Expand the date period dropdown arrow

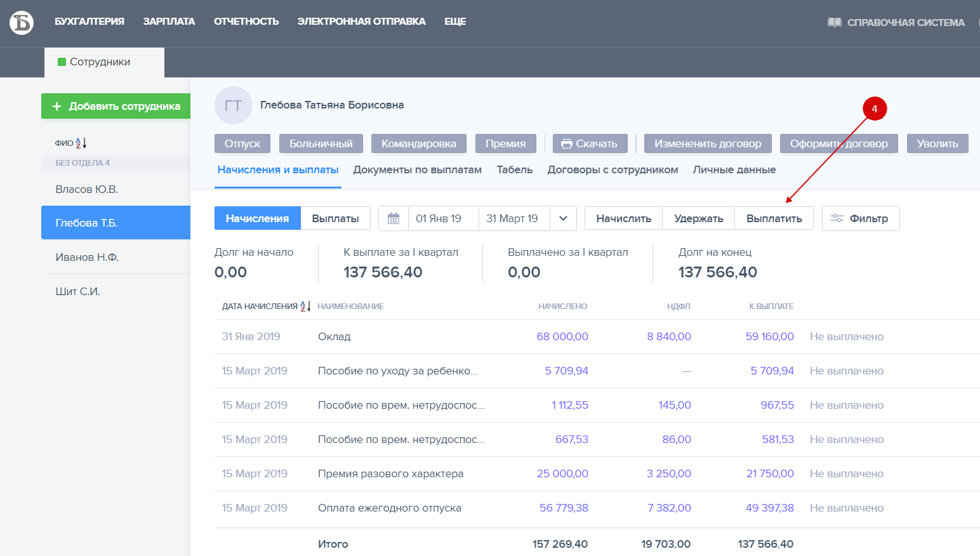click(563, 218)
